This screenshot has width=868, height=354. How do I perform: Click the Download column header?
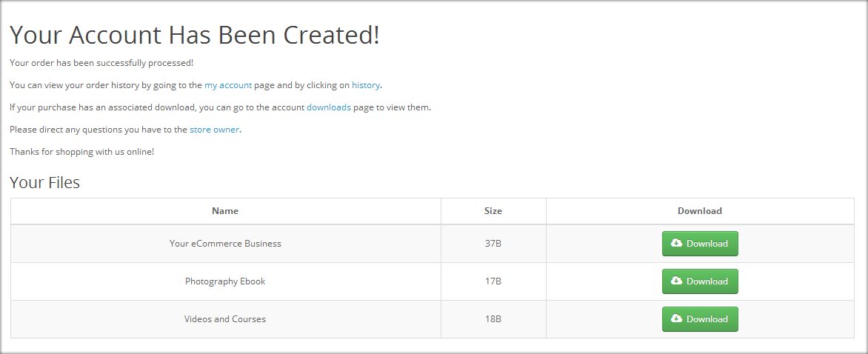pyautogui.click(x=700, y=211)
